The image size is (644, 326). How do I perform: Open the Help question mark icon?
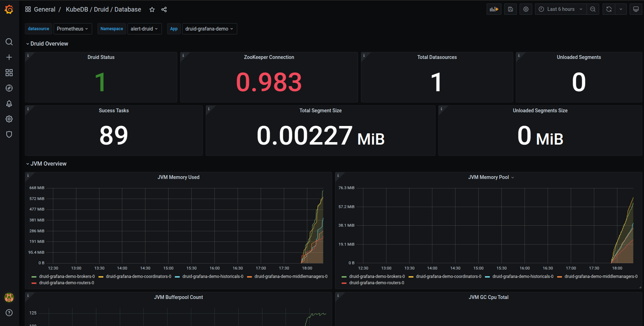pos(9,313)
